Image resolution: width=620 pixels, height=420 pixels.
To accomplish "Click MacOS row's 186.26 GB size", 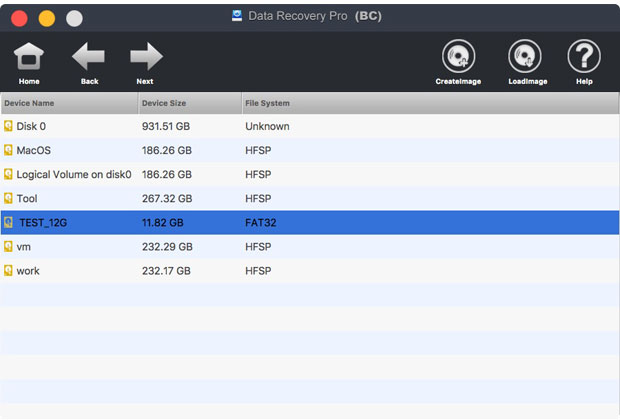I will click(x=167, y=150).
